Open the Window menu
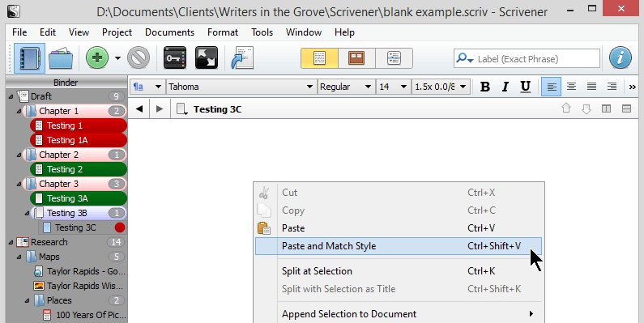The image size is (644, 323). (x=304, y=32)
